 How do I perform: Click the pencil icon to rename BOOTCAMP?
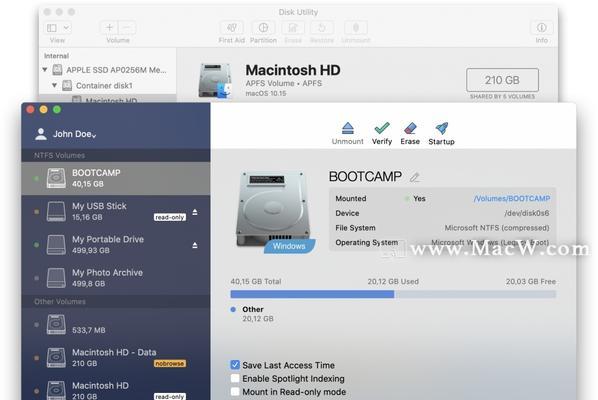(x=415, y=177)
